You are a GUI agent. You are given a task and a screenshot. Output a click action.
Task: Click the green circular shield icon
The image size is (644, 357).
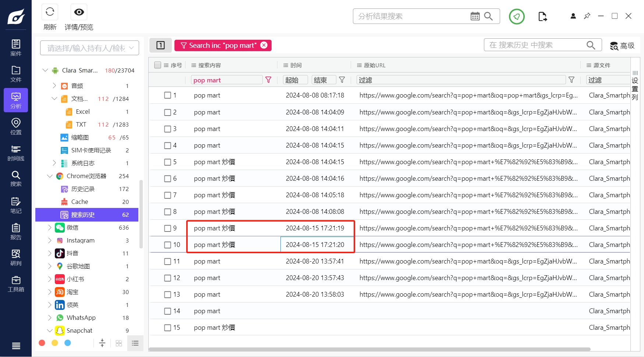(517, 17)
